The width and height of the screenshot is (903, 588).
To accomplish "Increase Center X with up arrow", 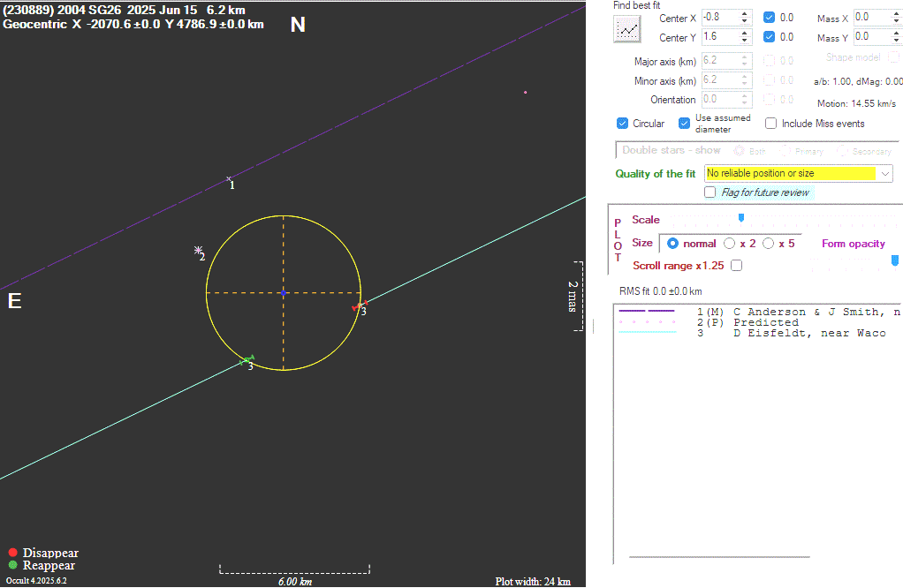I will click(745, 14).
